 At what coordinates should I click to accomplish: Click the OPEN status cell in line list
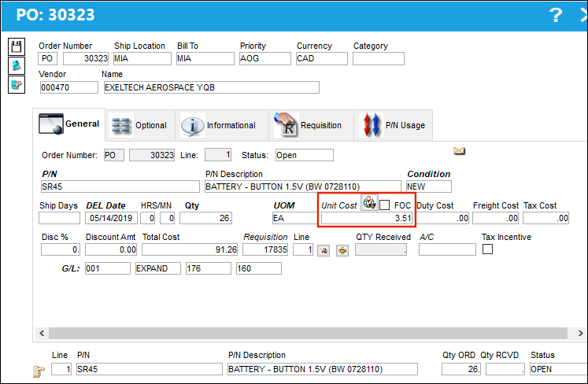tap(558, 369)
